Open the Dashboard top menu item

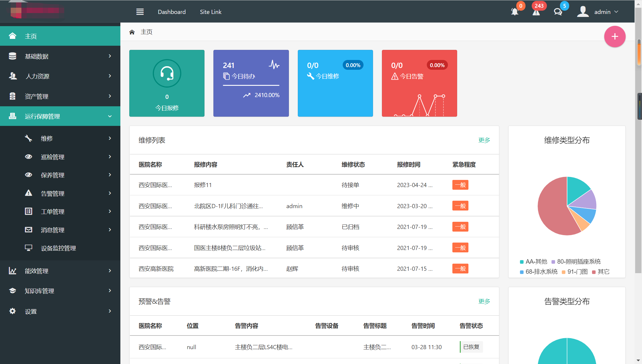click(x=172, y=12)
